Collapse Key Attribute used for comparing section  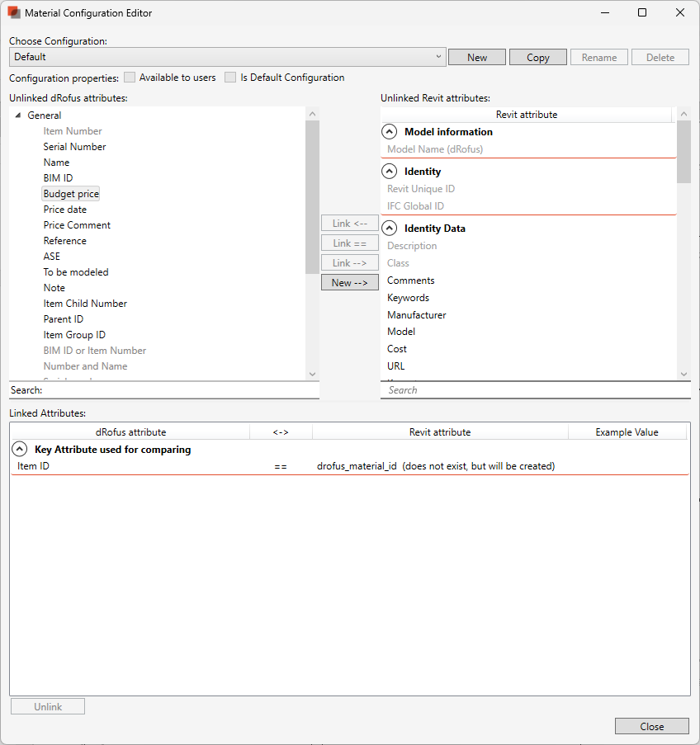(20, 450)
